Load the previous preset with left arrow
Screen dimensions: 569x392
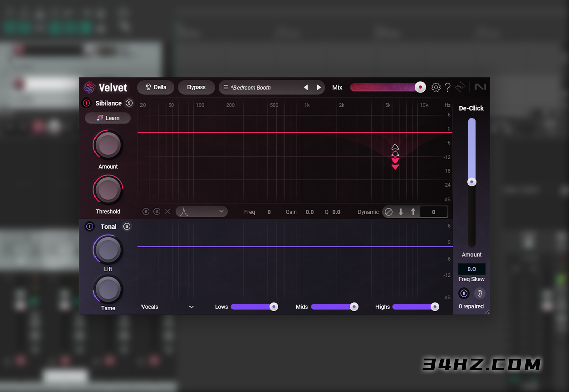pos(306,87)
